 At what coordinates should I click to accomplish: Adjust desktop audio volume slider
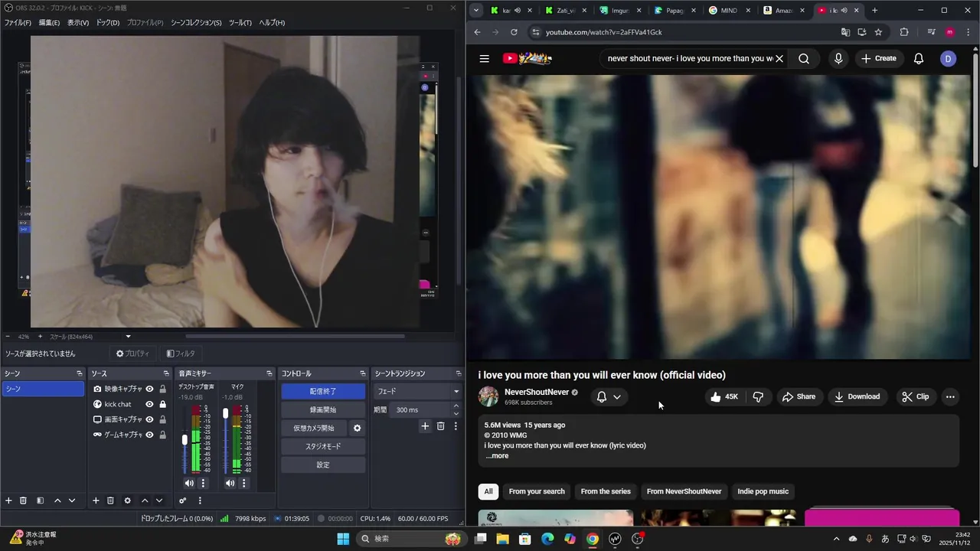(185, 440)
